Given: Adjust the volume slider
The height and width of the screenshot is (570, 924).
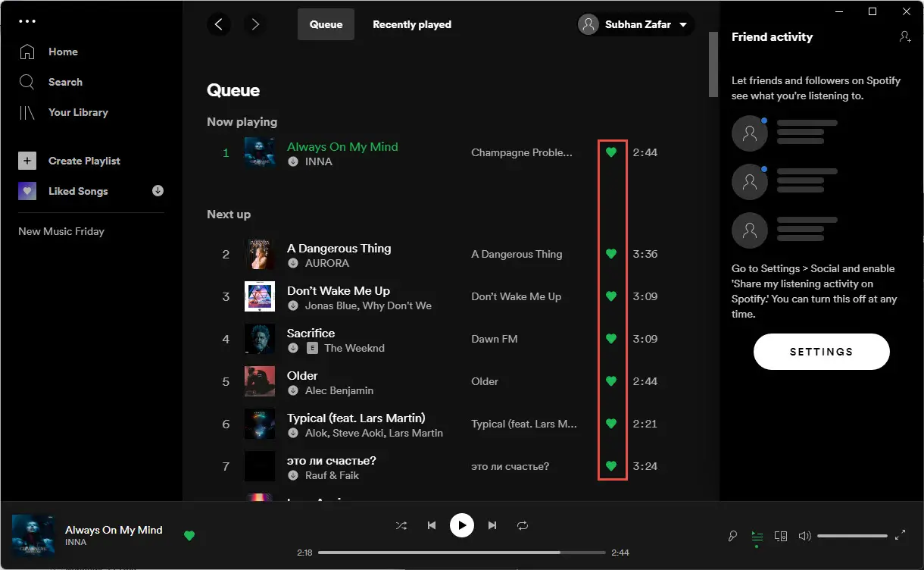Looking at the screenshot, I should (x=852, y=536).
